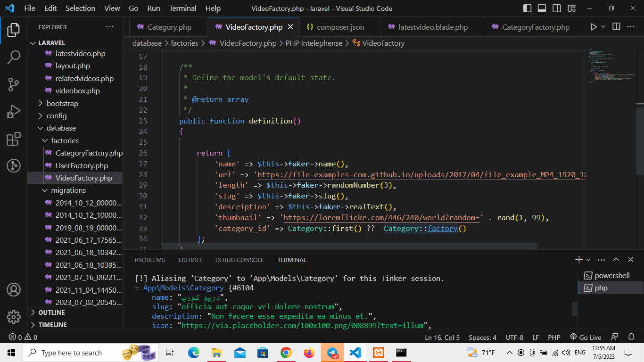
Task: Open the Git Graph icon in activity bar
Action: tap(14, 165)
